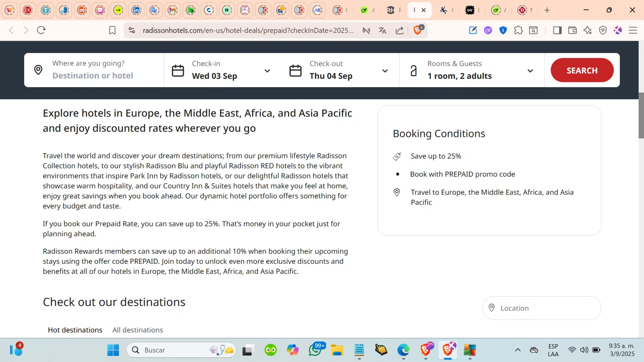Click the Check-in calendar icon

178,70
